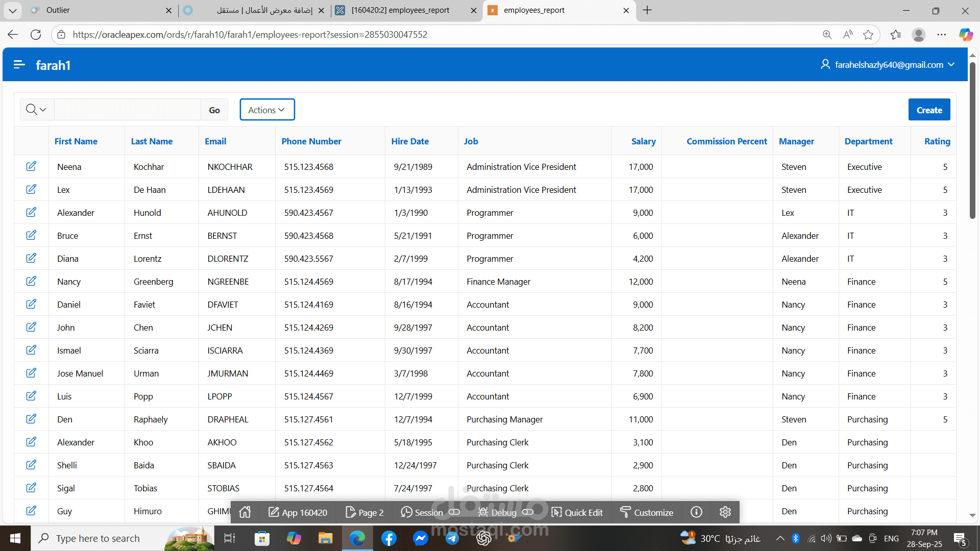
Task: Sort by the Salary column header
Action: [x=643, y=141]
